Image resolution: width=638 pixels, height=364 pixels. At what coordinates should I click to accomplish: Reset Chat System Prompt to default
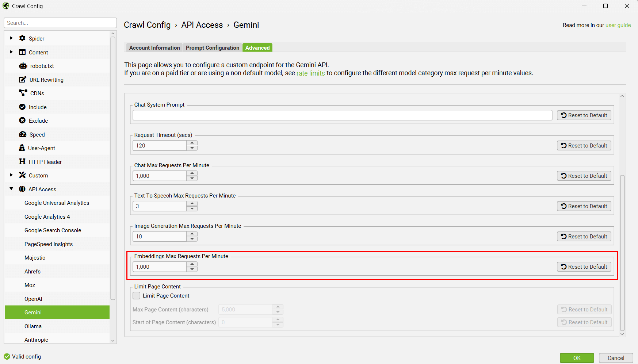pyautogui.click(x=584, y=115)
